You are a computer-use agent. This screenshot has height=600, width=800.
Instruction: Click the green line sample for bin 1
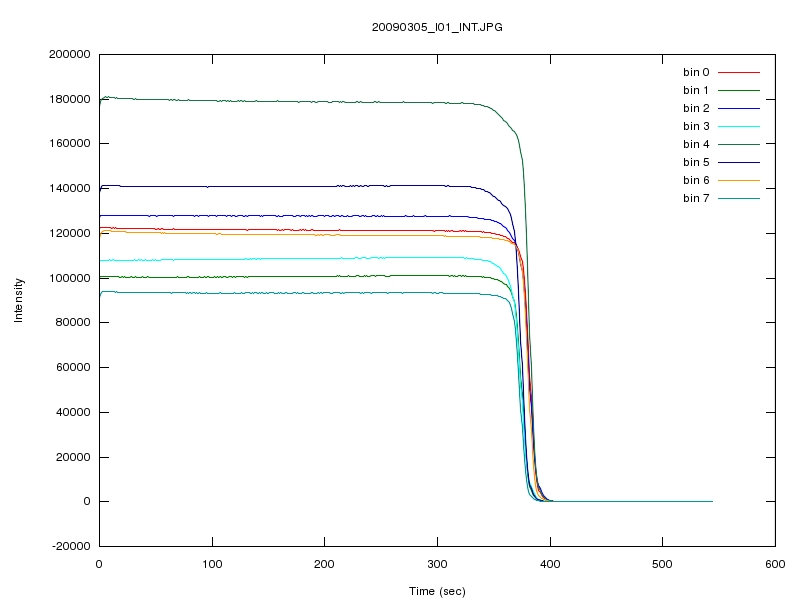pos(739,90)
